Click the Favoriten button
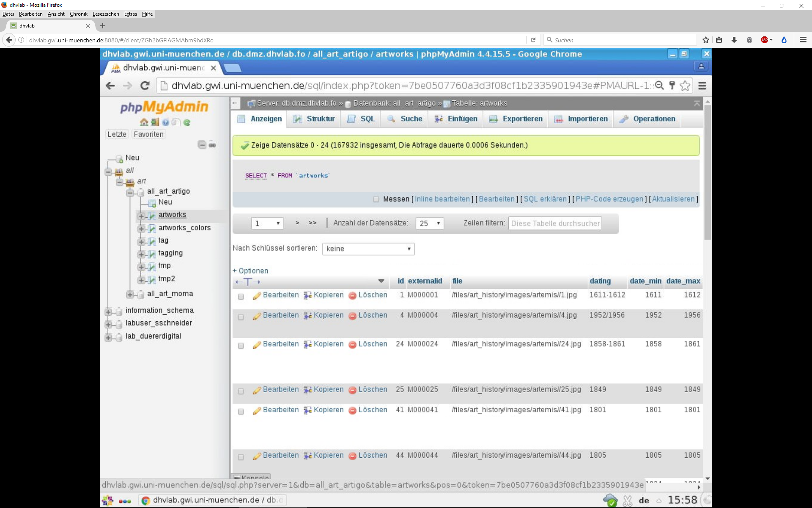Screen dimensions: 812x508 tap(148, 134)
